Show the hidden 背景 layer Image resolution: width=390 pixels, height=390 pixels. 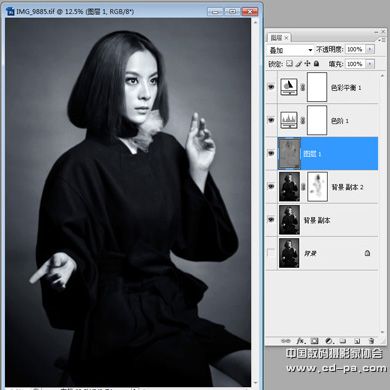(271, 253)
